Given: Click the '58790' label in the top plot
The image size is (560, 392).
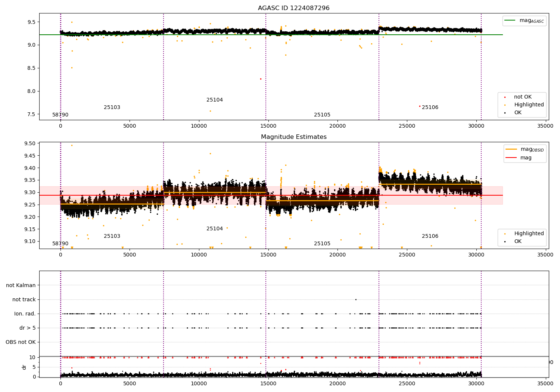Looking at the screenshot, I should point(60,115).
